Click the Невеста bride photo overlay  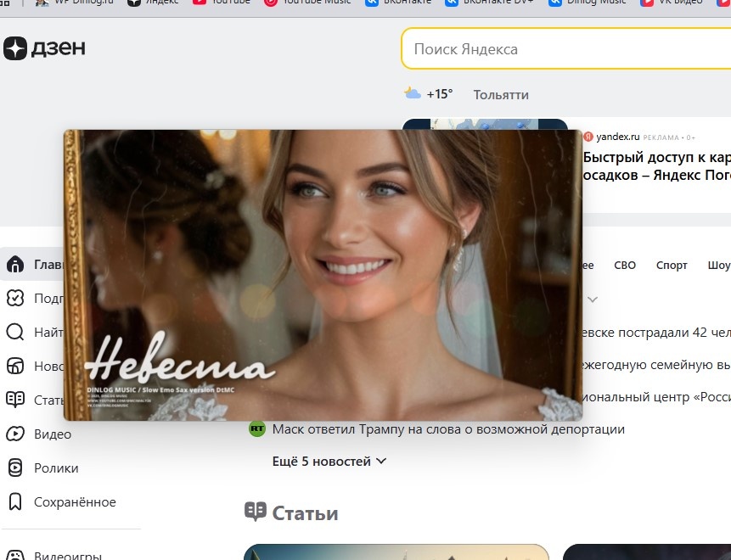point(323,275)
